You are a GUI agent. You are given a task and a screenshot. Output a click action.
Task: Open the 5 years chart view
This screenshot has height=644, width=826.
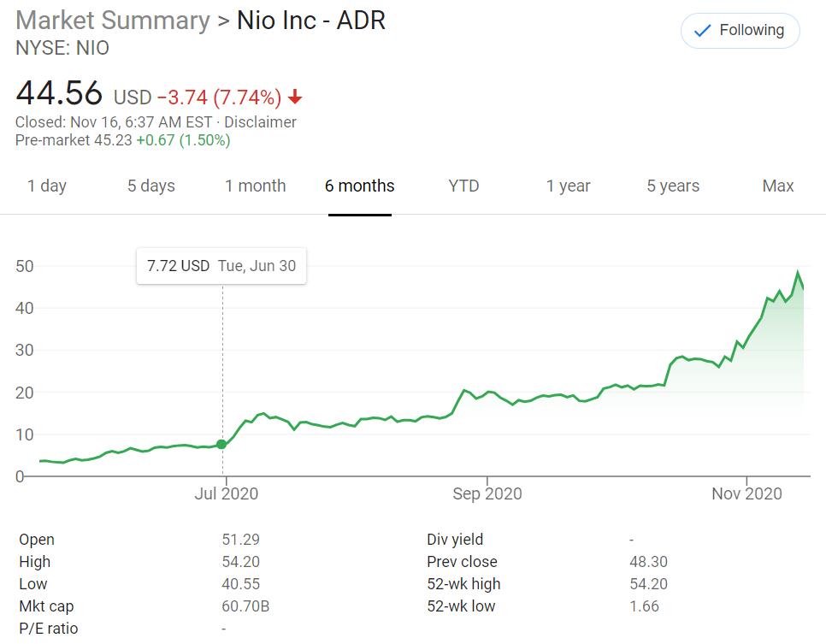tap(673, 186)
